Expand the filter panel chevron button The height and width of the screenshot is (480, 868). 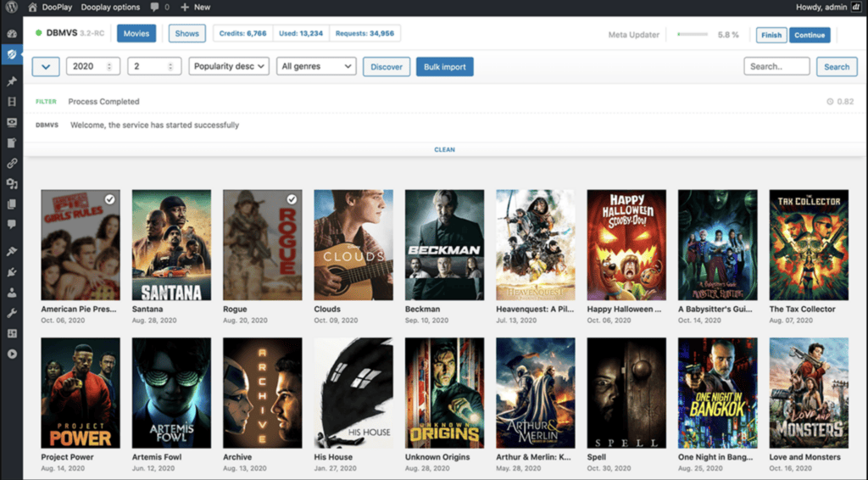click(x=46, y=66)
